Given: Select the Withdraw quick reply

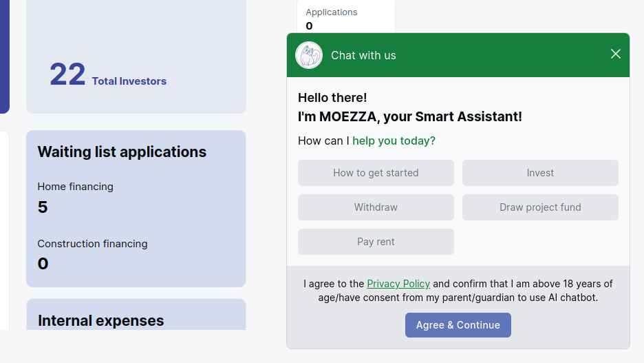Looking at the screenshot, I should tap(376, 207).
